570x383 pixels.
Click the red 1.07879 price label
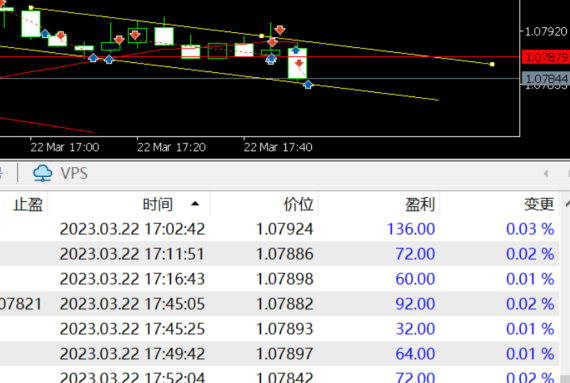pos(546,57)
